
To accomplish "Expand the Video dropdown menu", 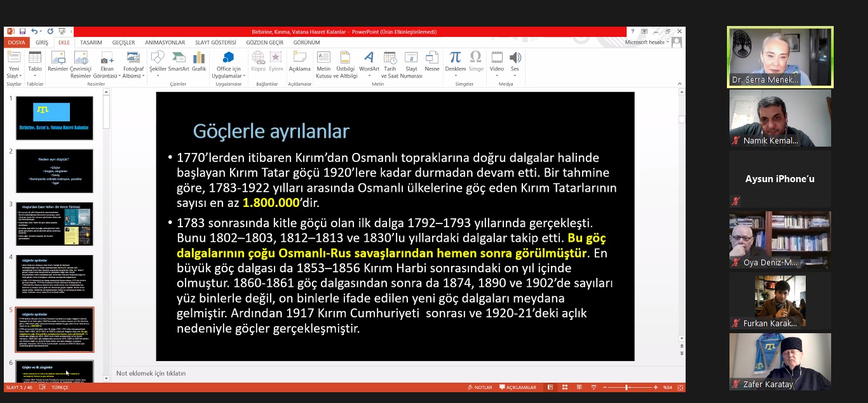I will pyautogui.click(x=496, y=76).
